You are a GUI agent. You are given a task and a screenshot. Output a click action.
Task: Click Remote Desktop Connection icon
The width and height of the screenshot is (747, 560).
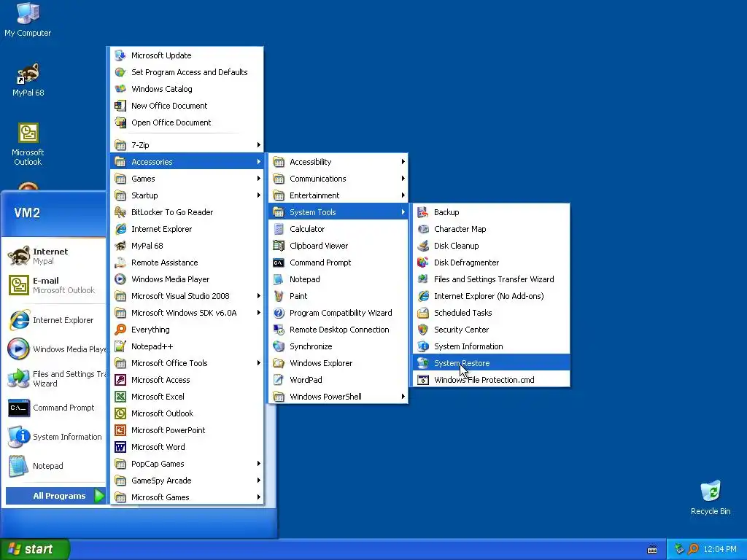279,330
